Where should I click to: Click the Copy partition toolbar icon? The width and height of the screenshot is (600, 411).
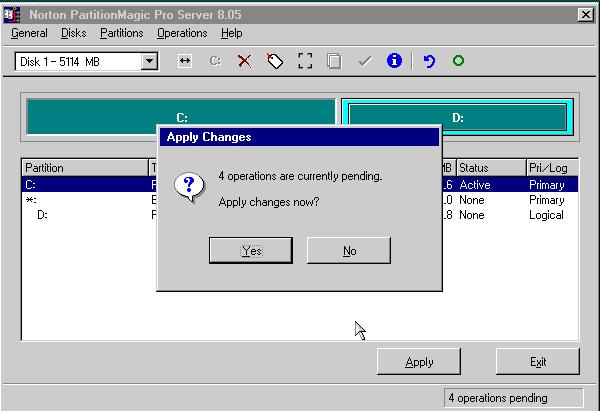tap(334, 61)
